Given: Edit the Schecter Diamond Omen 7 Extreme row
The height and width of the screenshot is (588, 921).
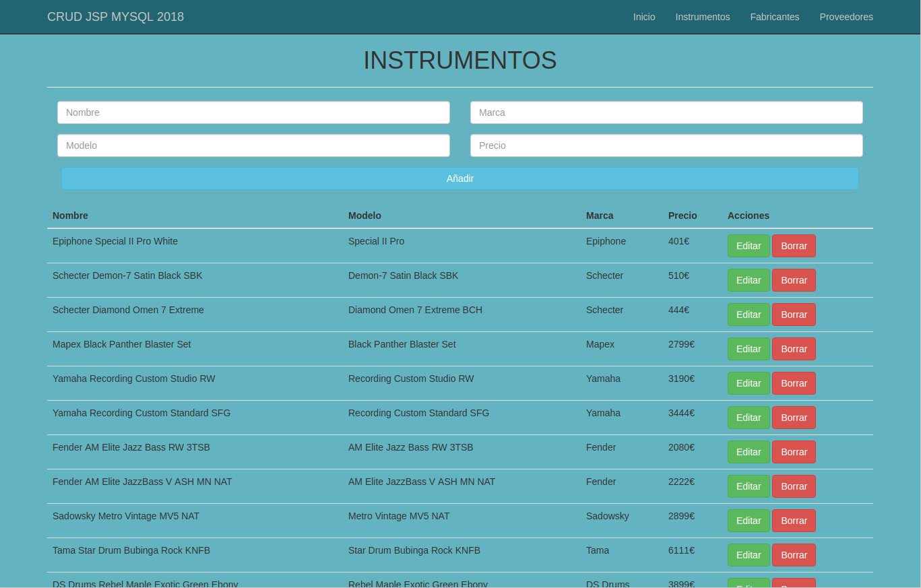Looking at the screenshot, I should (749, 315).
